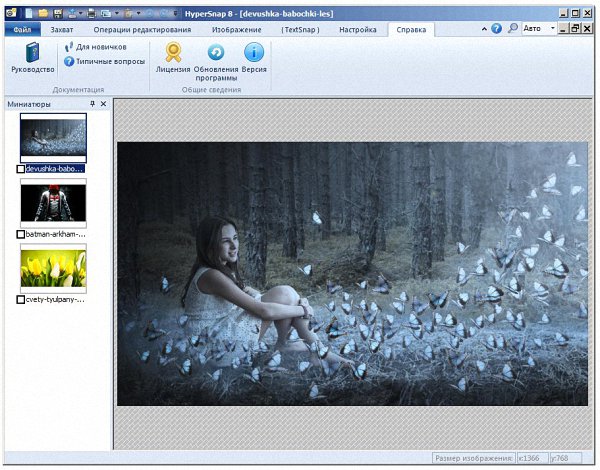Tick the batman-arkham thumbnail checkbox
The height and width of the screenshot is (470, 600).
[x=21, y=234]
